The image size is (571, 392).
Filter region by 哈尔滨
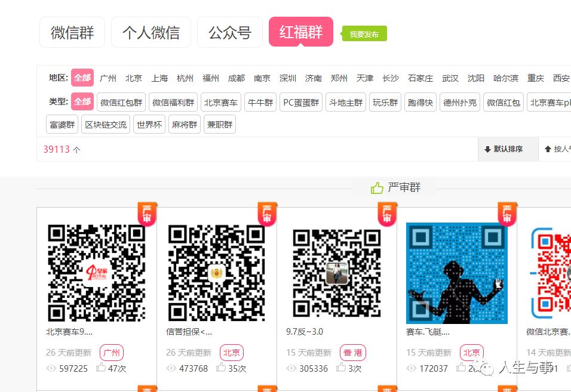point(506,78)
